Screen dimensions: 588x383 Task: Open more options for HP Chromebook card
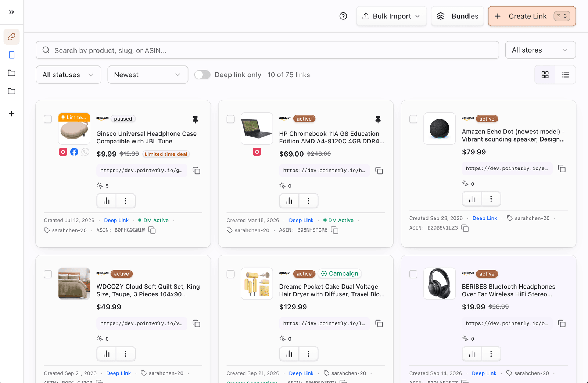tap(308, 201)
